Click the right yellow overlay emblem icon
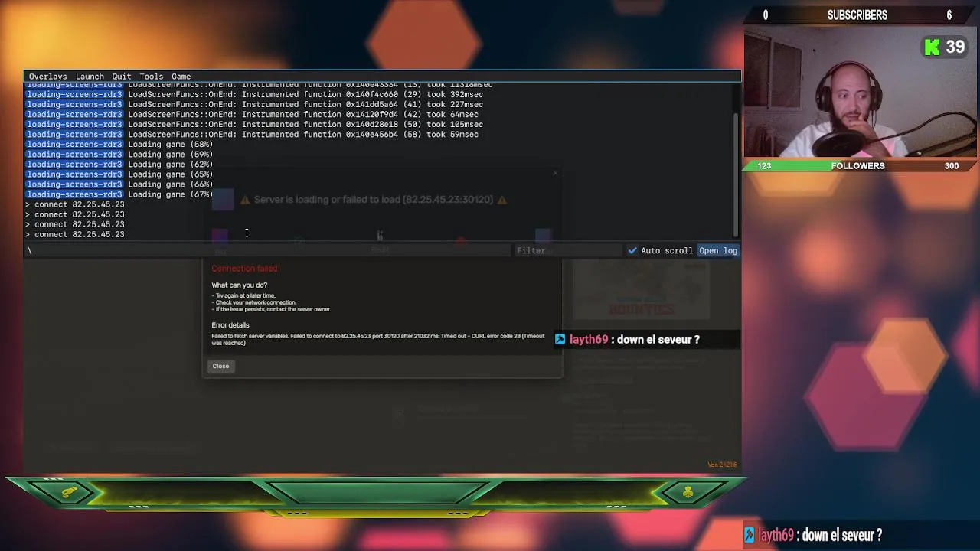Viewport: 980px width, 551px height. pyautogui.click(x=688, y=492)
